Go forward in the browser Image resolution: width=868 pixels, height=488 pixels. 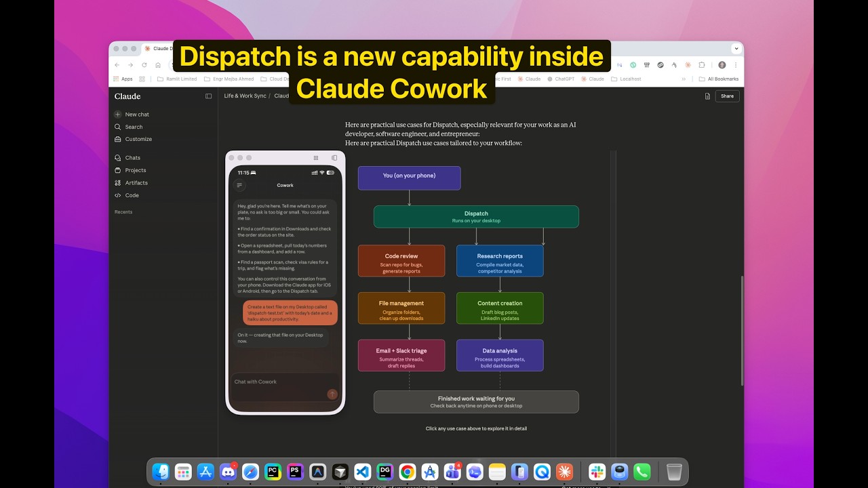pyautogui.click(x=130, y=65)
